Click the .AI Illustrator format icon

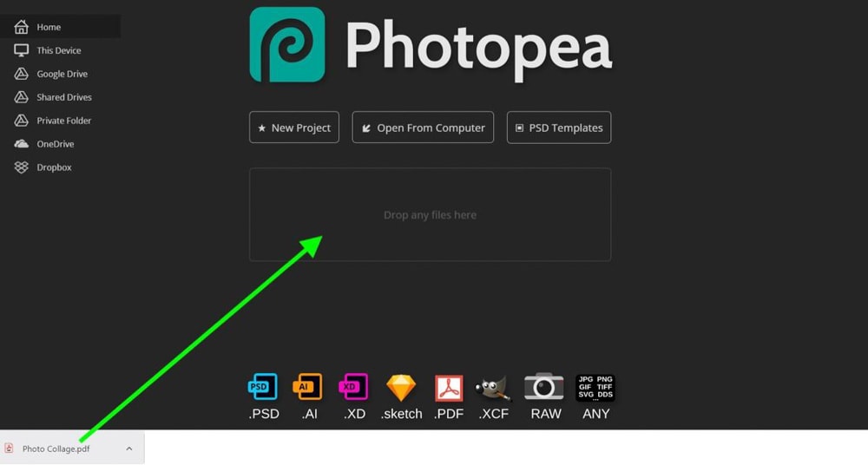point(308,387)
